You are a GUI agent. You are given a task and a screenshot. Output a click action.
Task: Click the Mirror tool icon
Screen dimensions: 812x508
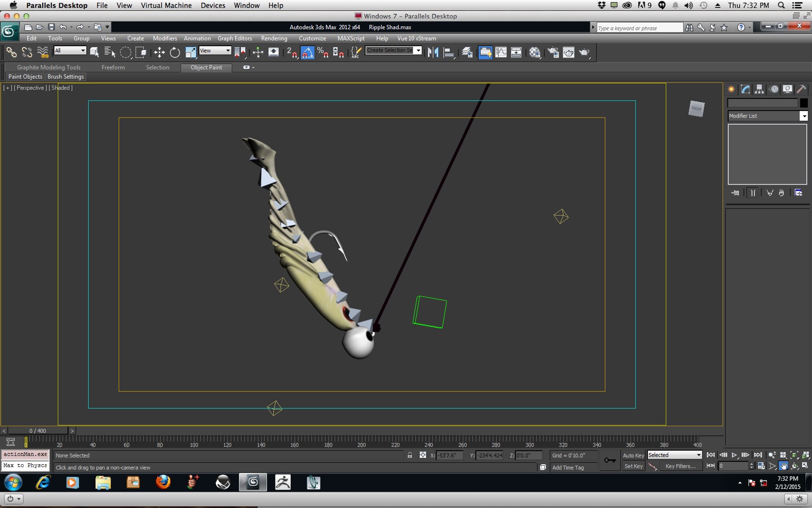pyautogui.click(x=433, y=52)
